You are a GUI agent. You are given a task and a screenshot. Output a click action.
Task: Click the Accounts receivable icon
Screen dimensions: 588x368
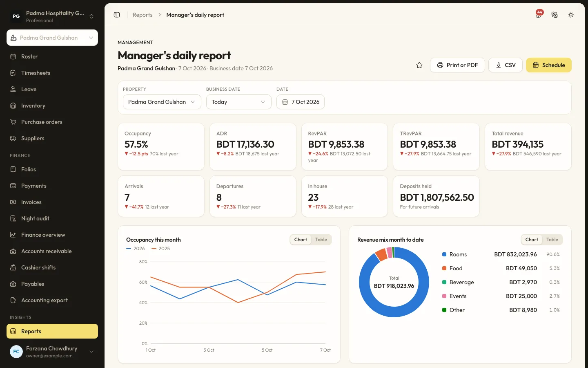(x=13, y=251)
